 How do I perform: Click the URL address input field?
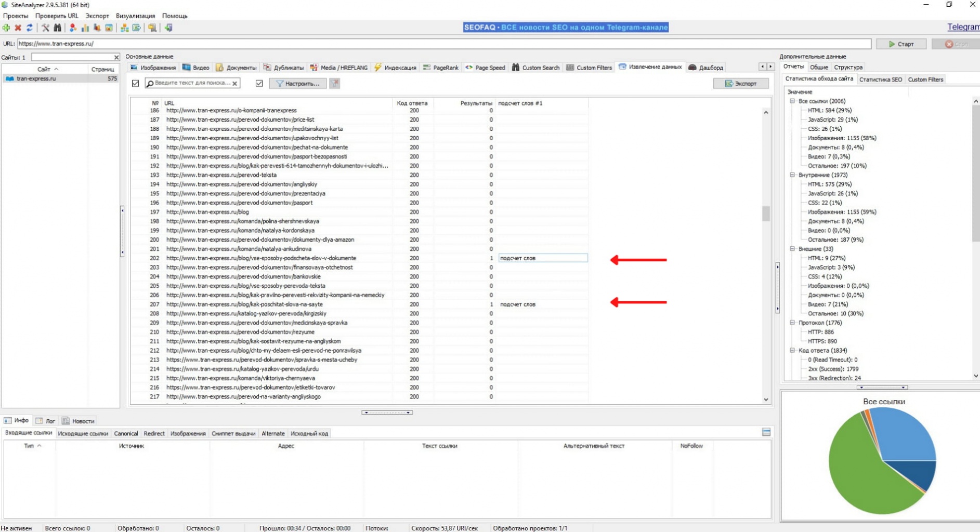pos(444,44)
